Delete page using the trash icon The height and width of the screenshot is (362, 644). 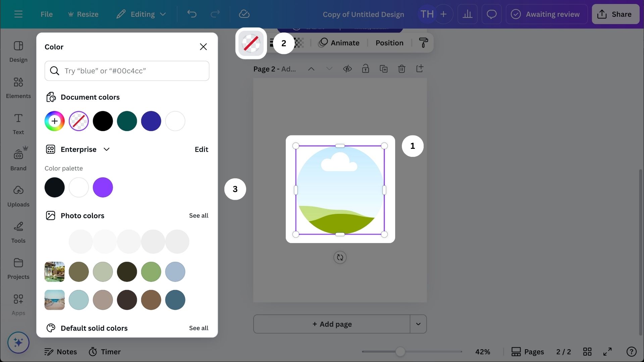click(401, 69)
